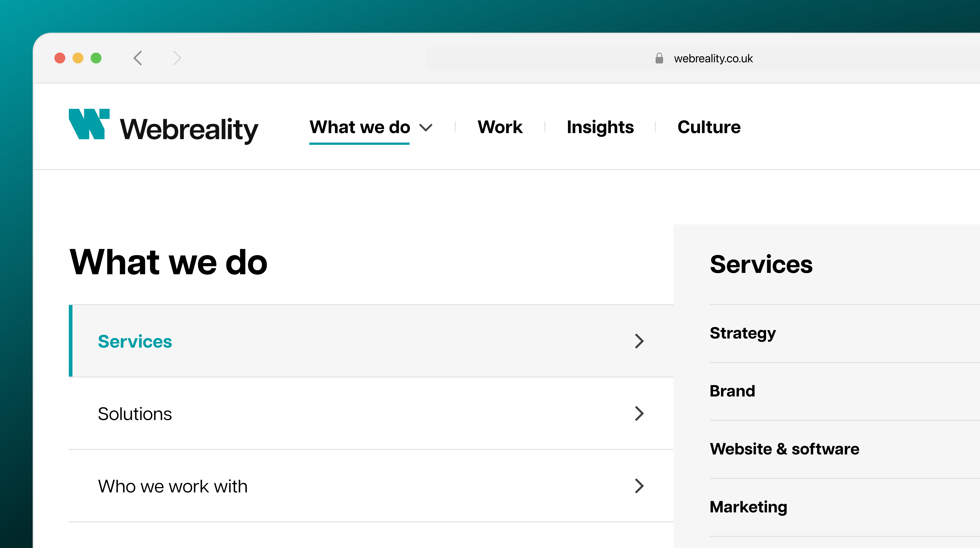Viewport: 980px width, 548px height.
Task: Click the browser back arrow
Action: point(138,58)
